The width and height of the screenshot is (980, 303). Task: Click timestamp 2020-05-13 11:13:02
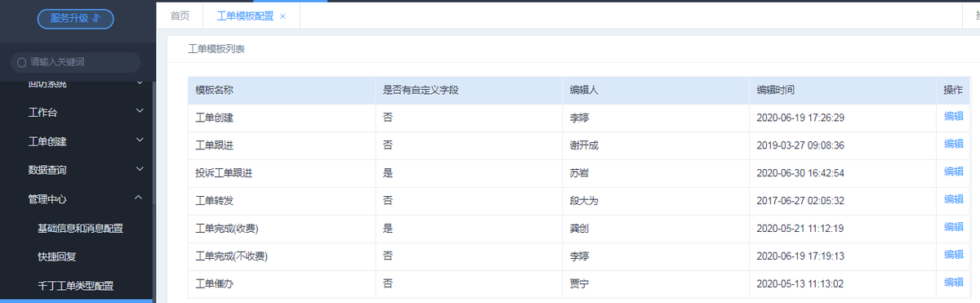coord(800,284)
